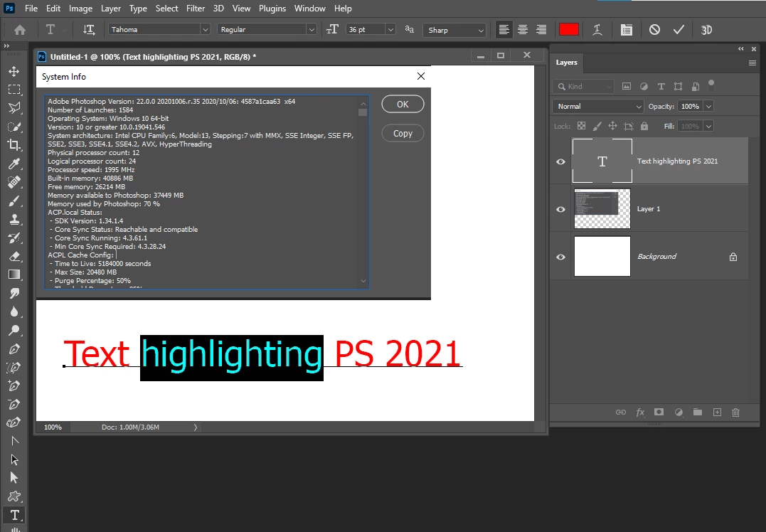Image resolution: width=766 pixels, height=532 pixels.
Task: Create a new layer
Action: [x=717, y=413]
